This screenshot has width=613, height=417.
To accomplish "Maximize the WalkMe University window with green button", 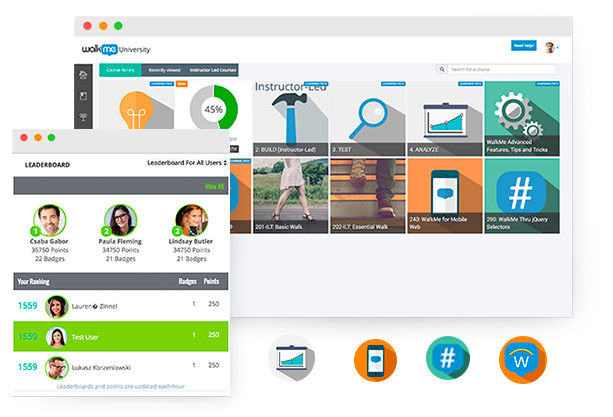I will (118, 26).
